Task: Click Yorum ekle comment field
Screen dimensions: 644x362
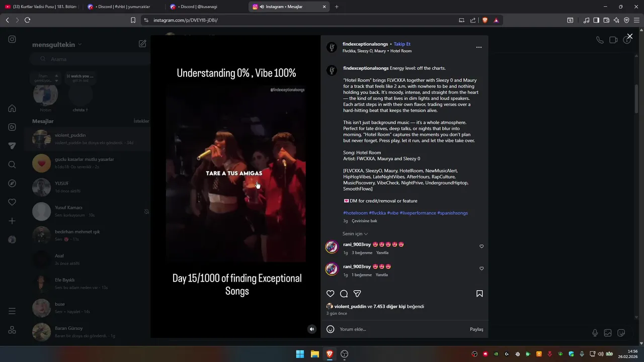Action: (403, 329)
